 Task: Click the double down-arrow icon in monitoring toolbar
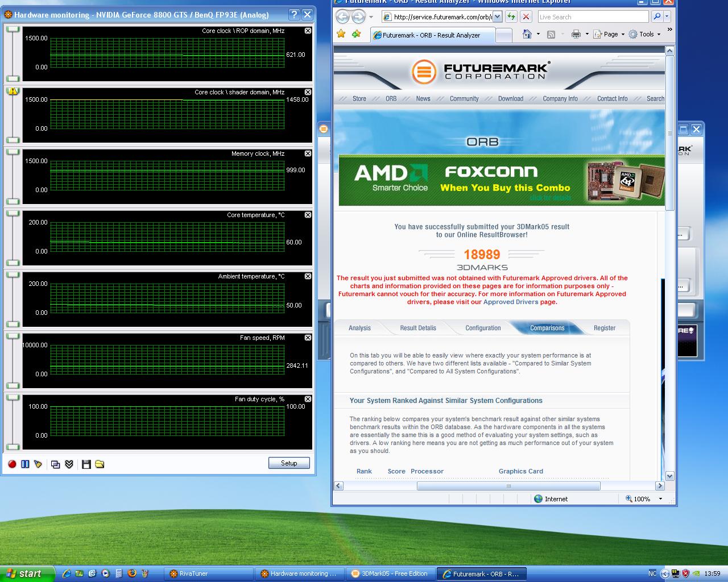[69, 464]
